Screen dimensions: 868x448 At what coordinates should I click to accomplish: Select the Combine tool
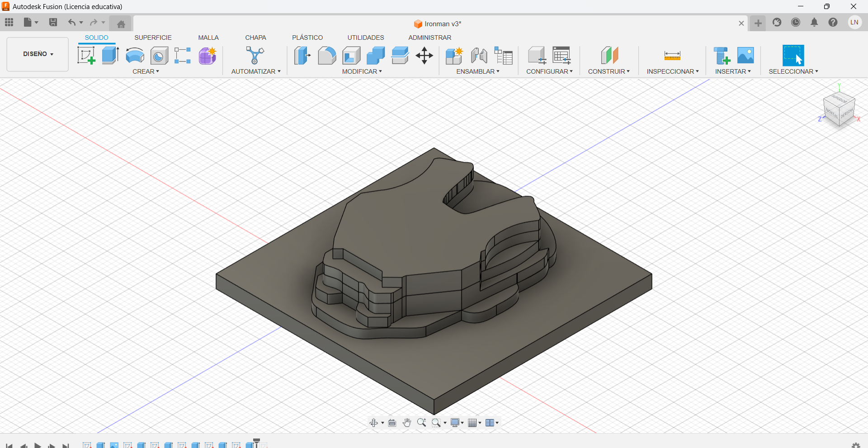(x=376, y=56)
